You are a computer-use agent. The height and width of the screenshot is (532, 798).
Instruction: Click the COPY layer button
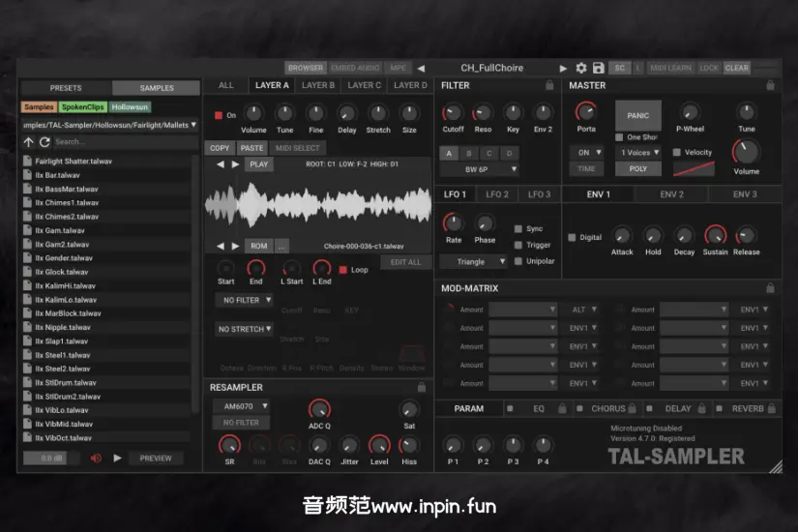click(220, 148)
